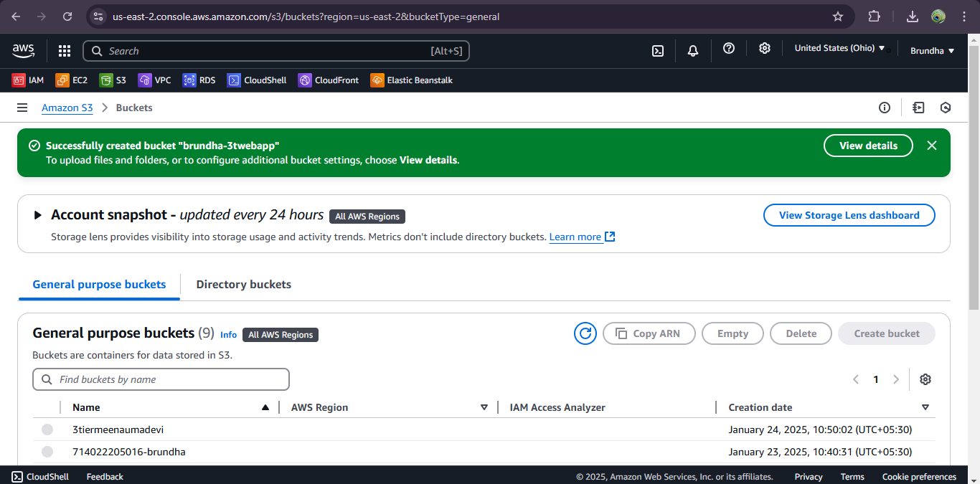Open IAM shortcut in favorites bar
This screenshot has width=980, height=484.
pyautogui.click(x=28, y=80)
